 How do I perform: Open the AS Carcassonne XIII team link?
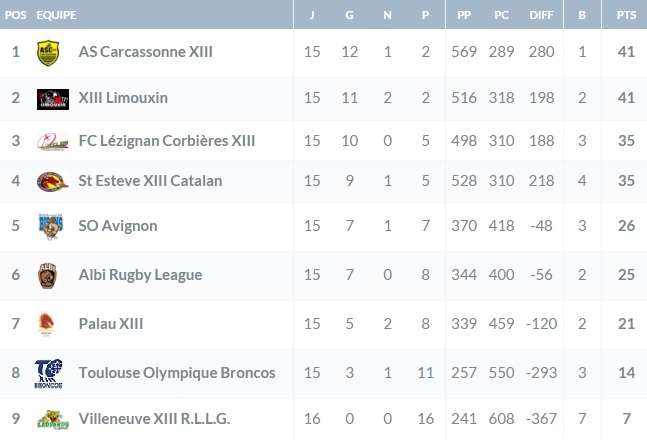pos(145,51)
